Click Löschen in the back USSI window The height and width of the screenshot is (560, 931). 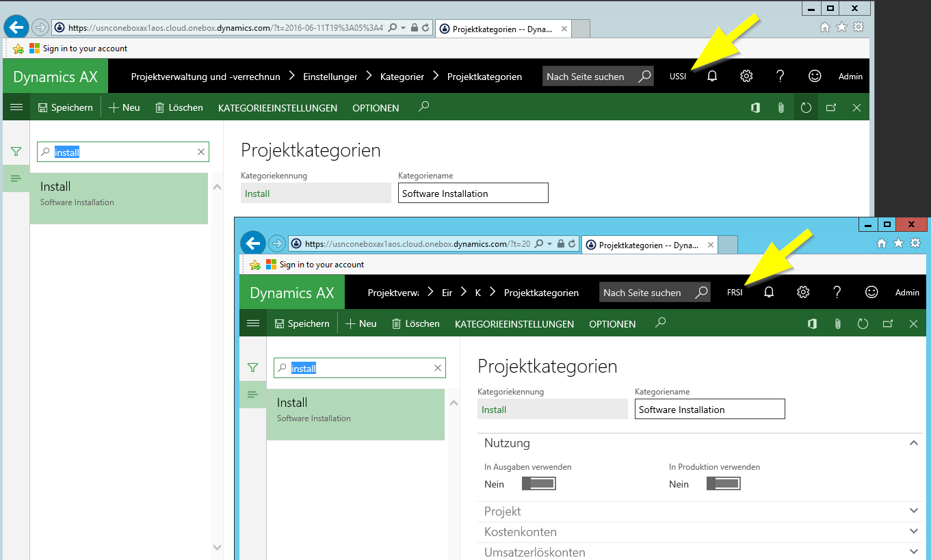[x=179, y=108]
